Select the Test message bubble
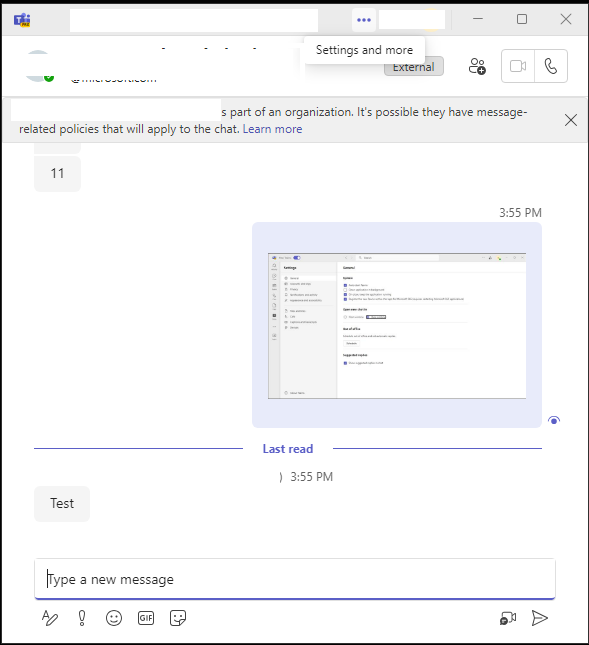589x645 pixels. [x=62, y=503]
